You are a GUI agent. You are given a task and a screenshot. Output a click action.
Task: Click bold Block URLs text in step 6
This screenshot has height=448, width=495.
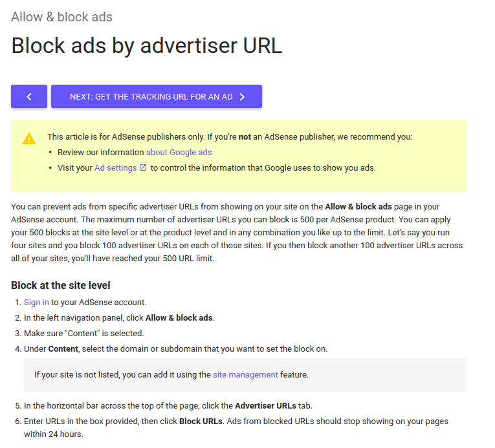click(201, 421)
